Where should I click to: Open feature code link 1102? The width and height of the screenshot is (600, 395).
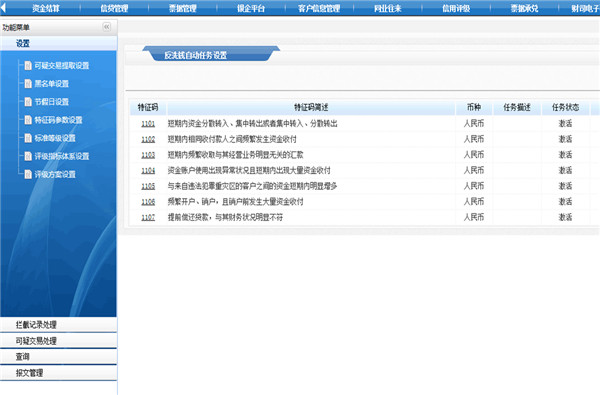click(148, 139)
